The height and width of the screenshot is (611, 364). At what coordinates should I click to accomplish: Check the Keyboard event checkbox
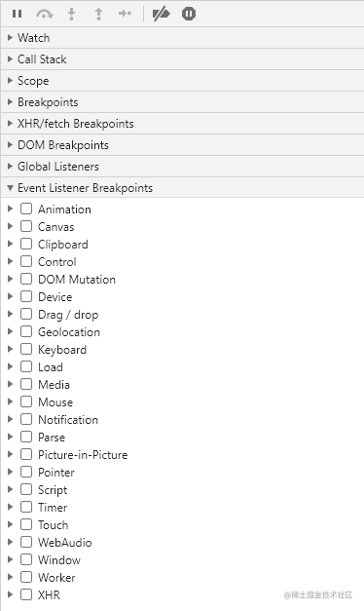[x=26, y=349]
